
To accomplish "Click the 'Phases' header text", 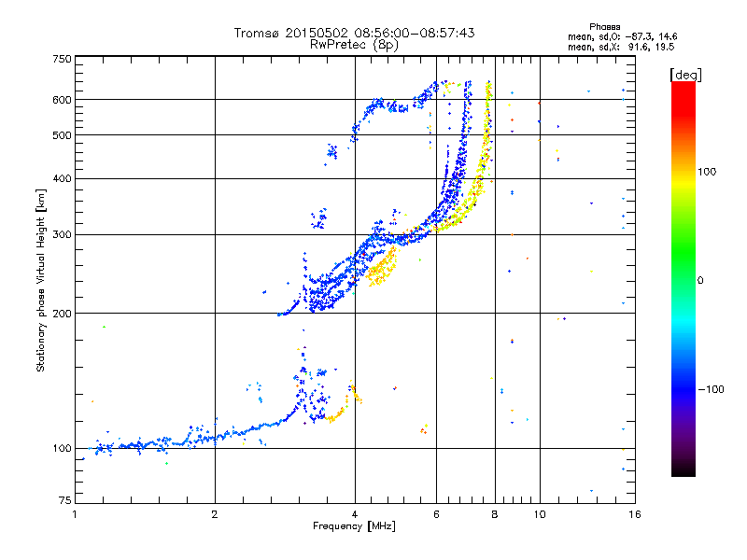I will 604,27.
